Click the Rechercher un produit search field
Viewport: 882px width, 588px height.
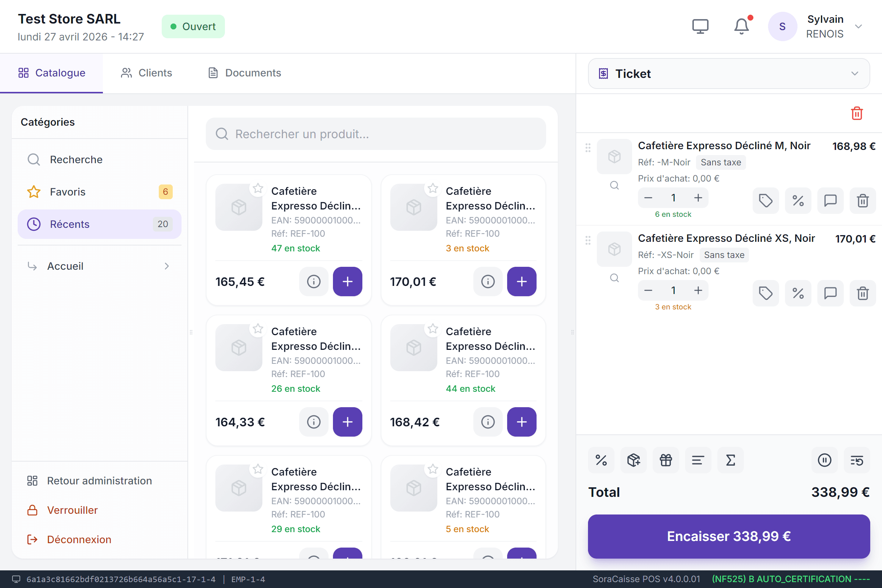[x=376, y=134]
